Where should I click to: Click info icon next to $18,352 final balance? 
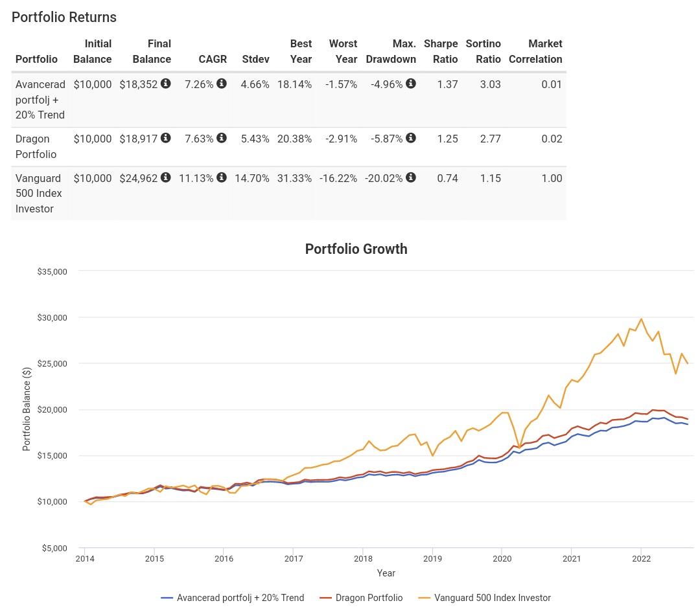click(166, 84)
